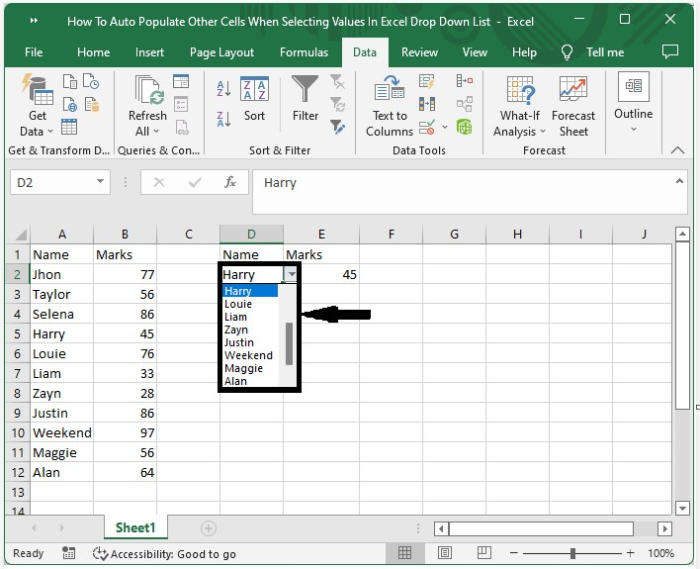Click the query Properties icon
This screenshot has width=700, height=569.
click(181, 104)
